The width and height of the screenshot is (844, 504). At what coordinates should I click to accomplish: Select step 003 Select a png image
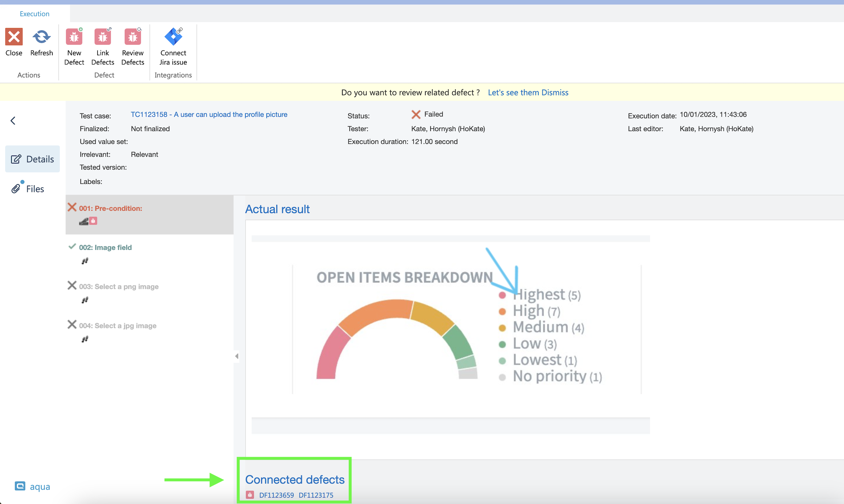tap(119, 286)
